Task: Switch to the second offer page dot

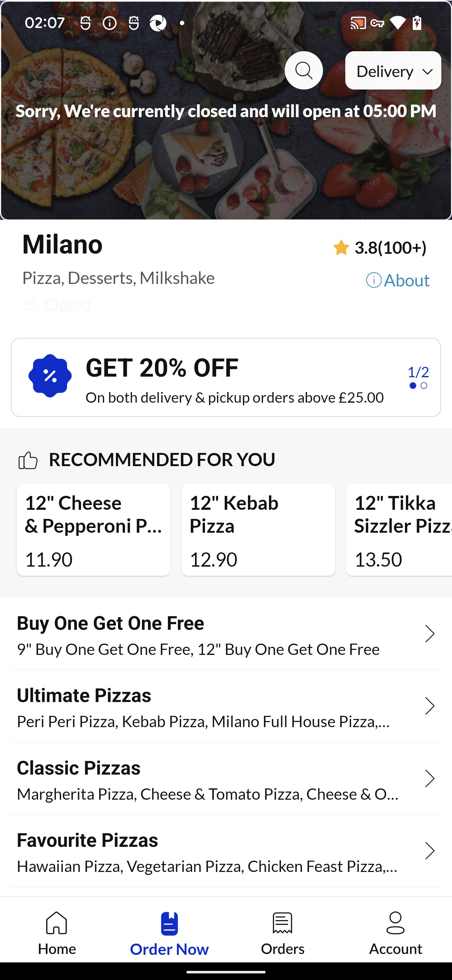Action: click(424, 386)
